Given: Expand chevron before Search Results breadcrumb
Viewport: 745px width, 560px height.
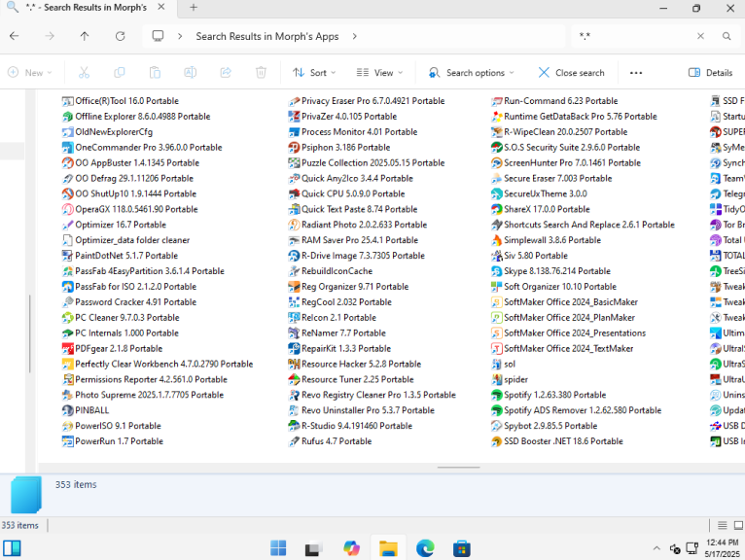Looking at the screenshot, I should [x=180, y=36].
